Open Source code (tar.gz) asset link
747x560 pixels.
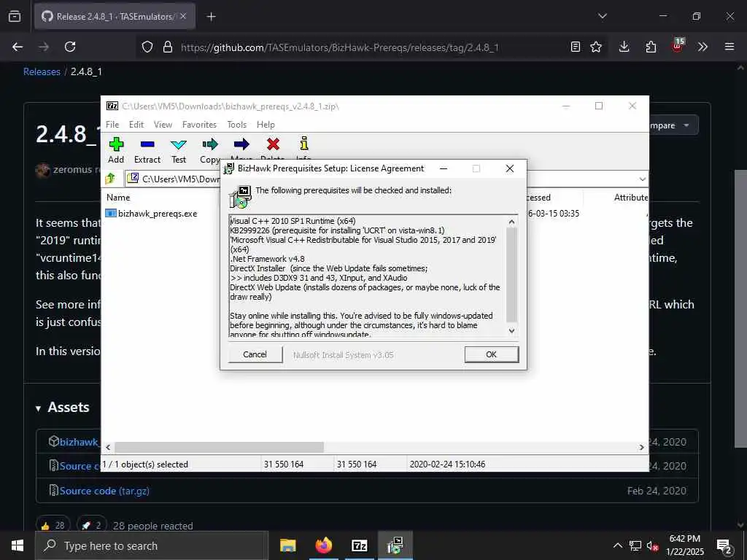coord(104,491)
